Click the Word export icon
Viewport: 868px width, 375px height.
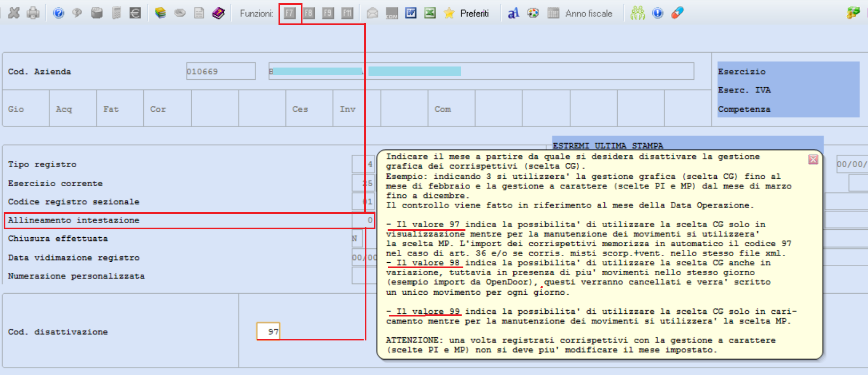(x=411, y=13)
